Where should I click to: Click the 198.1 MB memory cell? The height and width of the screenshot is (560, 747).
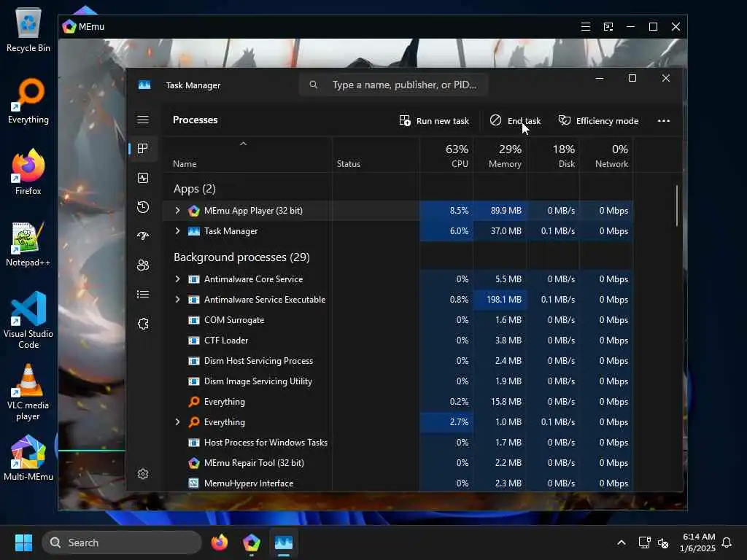click(500, 300)
